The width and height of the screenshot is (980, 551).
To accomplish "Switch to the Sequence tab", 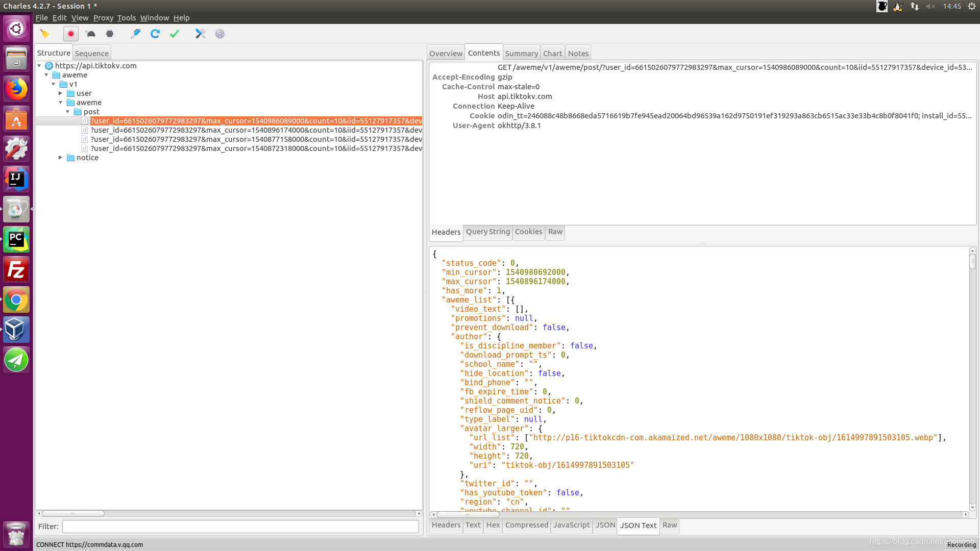I will tap(92, 53).
